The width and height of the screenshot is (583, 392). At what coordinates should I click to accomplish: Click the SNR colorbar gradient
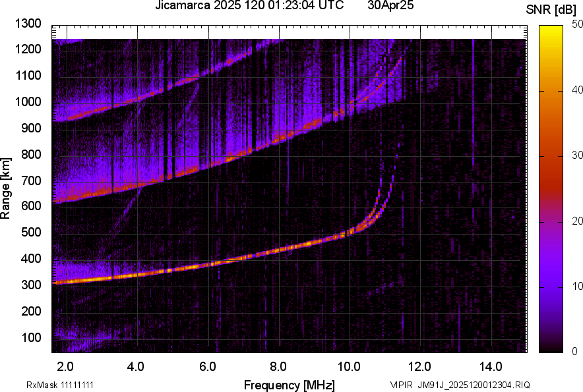click(551, 189)
